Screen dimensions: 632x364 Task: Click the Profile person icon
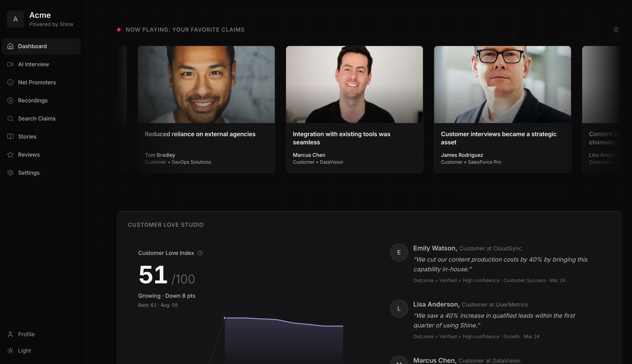pos(10,334)
